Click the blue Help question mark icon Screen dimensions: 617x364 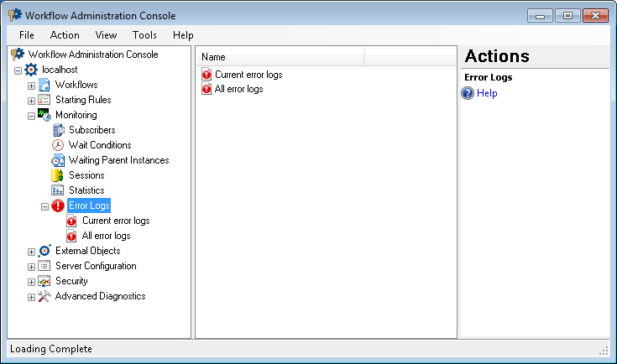[x=468, y=93]
